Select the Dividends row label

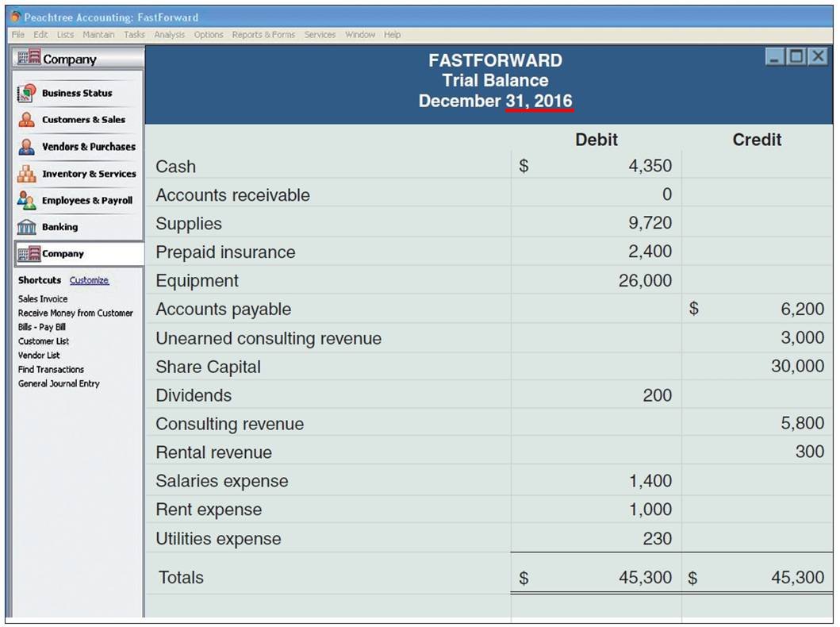194,395
